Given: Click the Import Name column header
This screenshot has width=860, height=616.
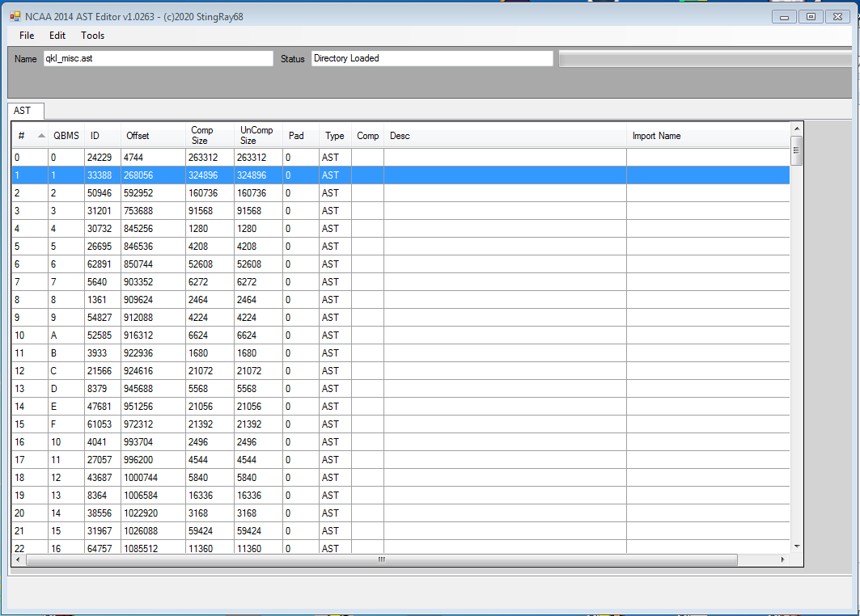Looking at the screenshot, I should 656,136.
